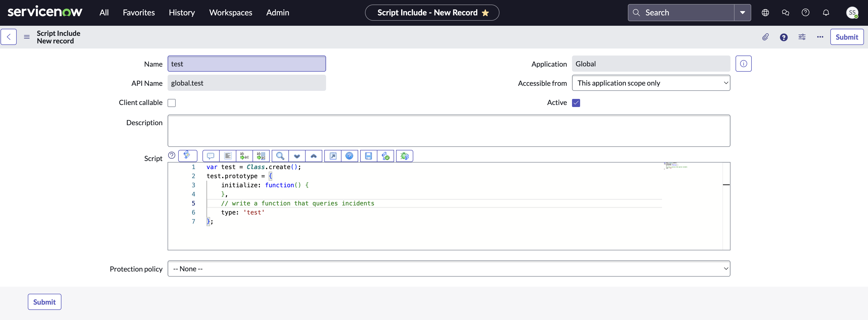Click the attachment paperclip icon
Image resolution: width=868 pixels, height=320 pixels.
[765, 37]
